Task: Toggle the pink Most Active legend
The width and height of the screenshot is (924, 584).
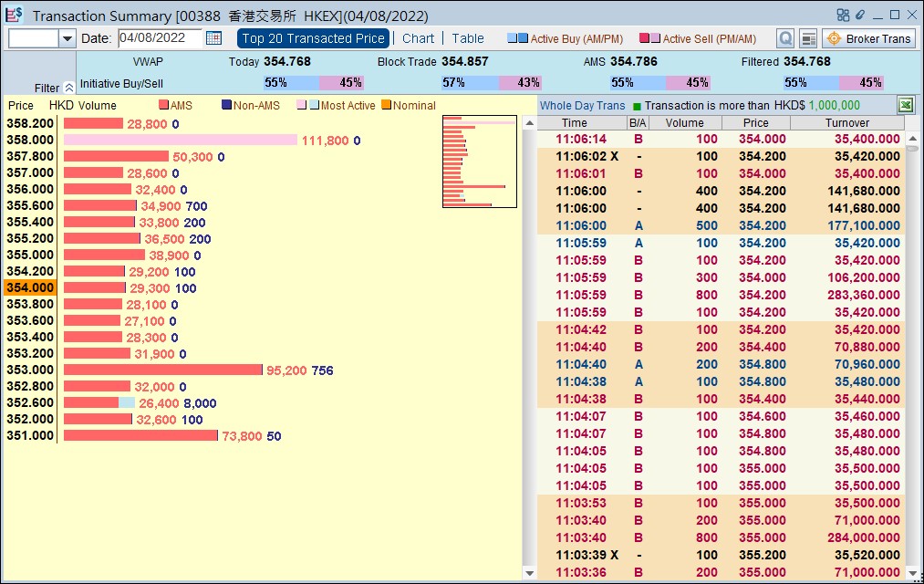Action: (299, 105)
